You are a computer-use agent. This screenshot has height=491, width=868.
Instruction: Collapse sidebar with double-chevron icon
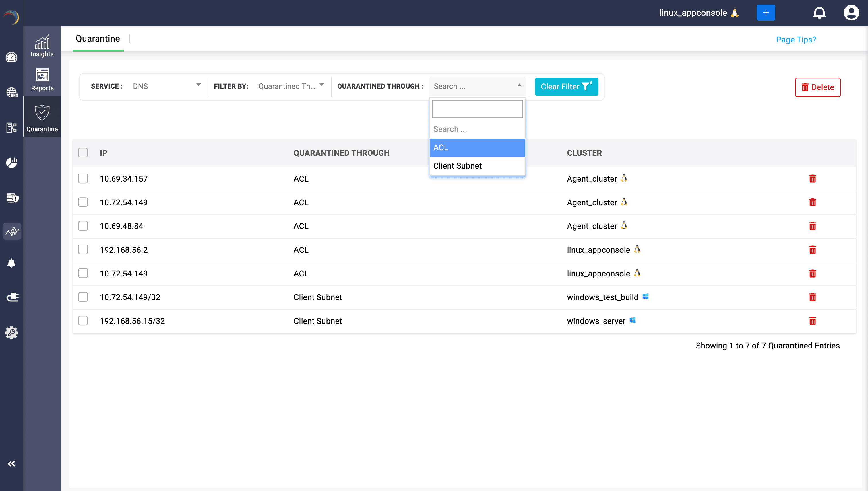point(11,464)
